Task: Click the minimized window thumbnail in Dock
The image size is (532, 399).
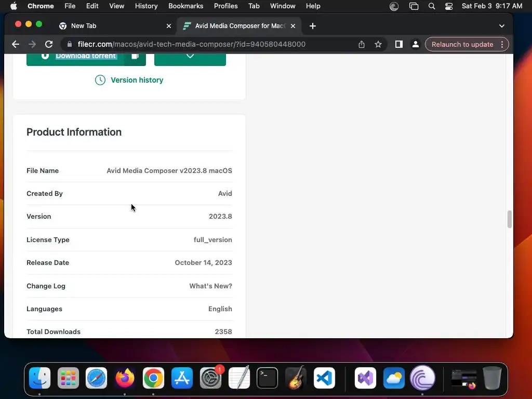Action: pyautogui.click(x=464, y=379)
